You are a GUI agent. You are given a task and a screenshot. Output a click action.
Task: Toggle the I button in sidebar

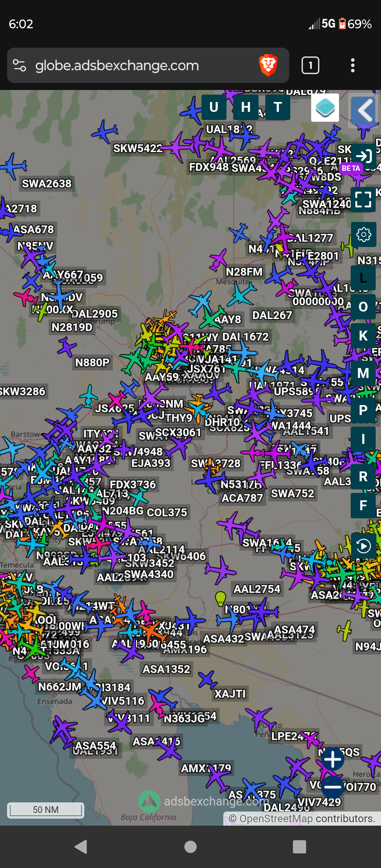[x=363, y=439]
